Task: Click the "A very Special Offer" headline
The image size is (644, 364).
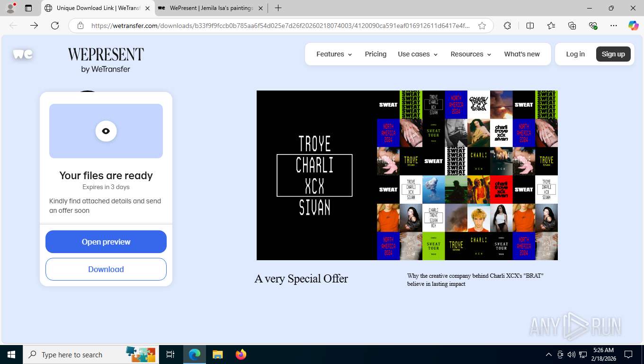Action: [x=301, y=279]
